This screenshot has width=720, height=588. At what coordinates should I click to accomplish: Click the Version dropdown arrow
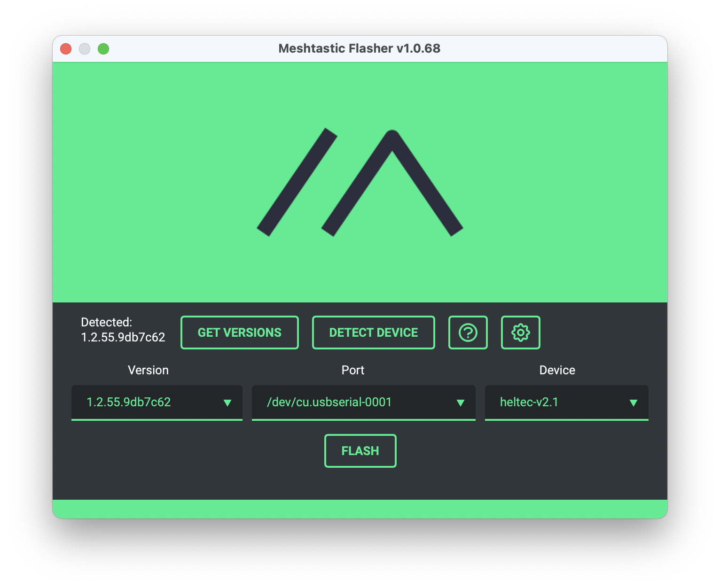tap(227, 402)
